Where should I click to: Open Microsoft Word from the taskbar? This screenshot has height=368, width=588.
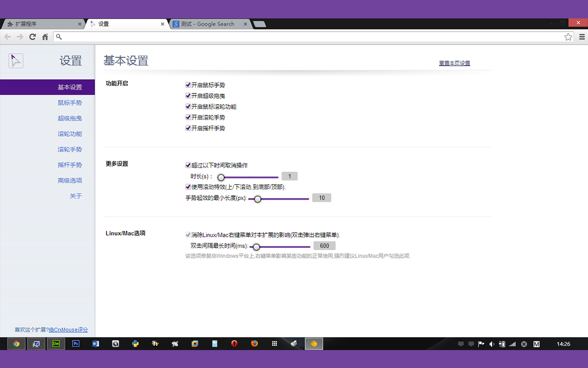[96, 343]
